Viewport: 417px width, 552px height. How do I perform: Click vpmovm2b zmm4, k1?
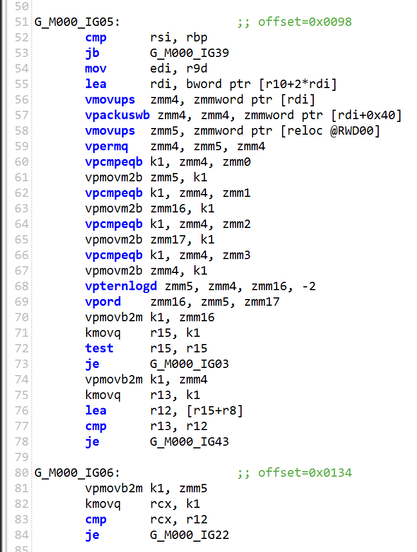click(x=146, y=271)
